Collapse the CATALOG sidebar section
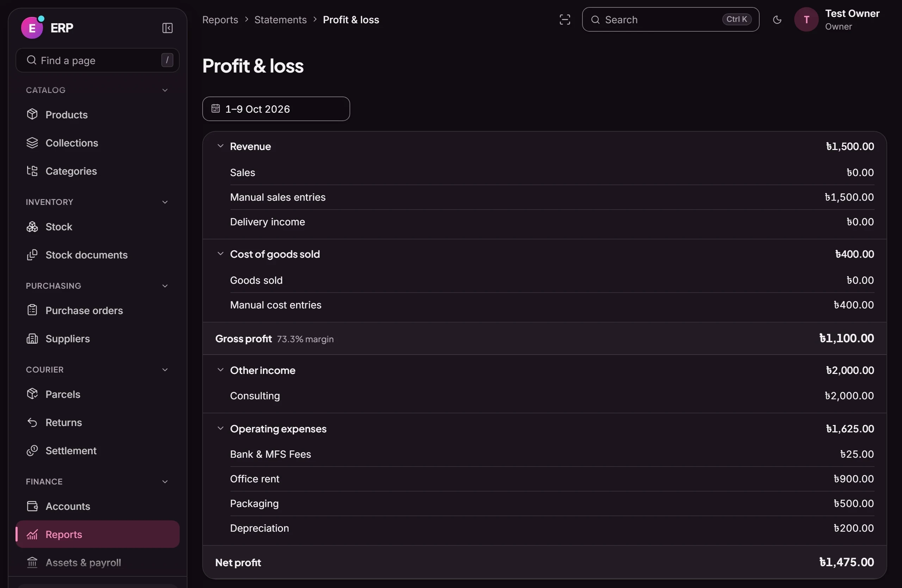902x588 pixels. click(x=165, y=90)
